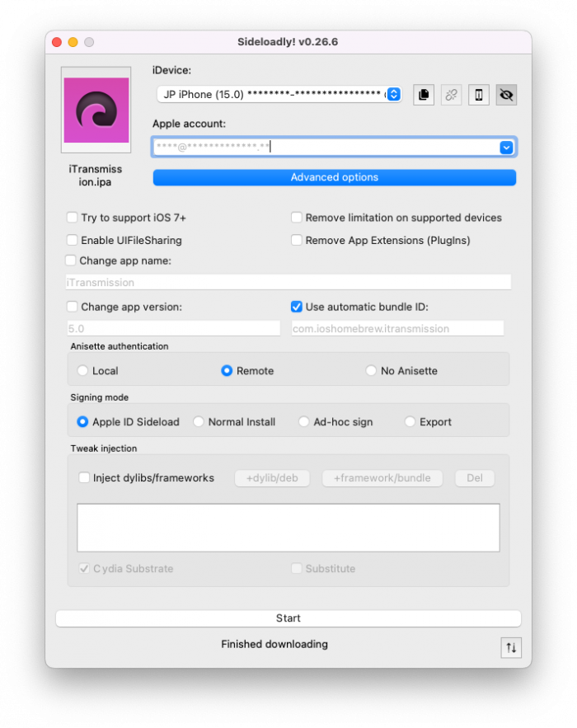Select Apple ID Sideload signing mode
Image resolution: width=577 pixels, height=728 pixels.
(x=82, y=421)
